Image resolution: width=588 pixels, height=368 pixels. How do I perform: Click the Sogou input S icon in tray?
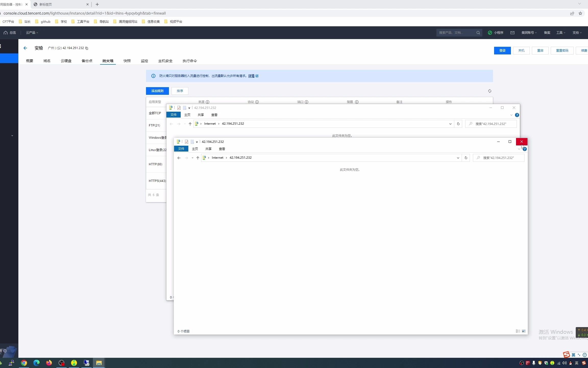click(584, 363)
